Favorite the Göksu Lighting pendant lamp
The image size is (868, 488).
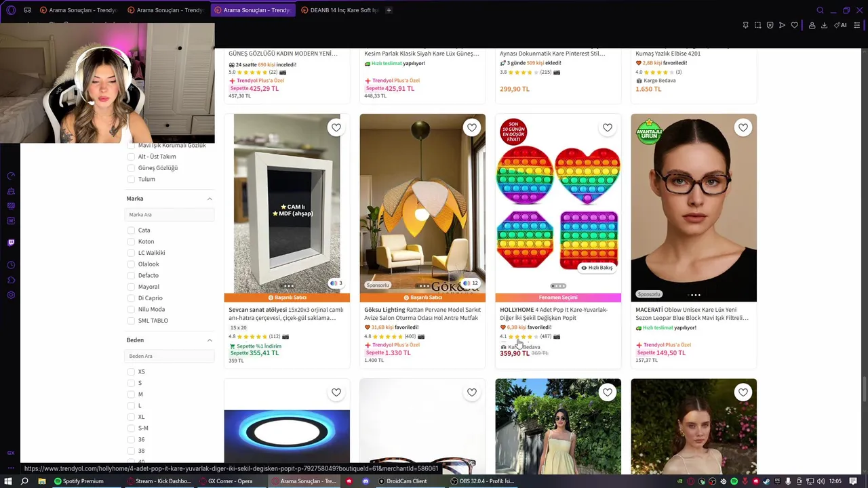coord(472,127)
